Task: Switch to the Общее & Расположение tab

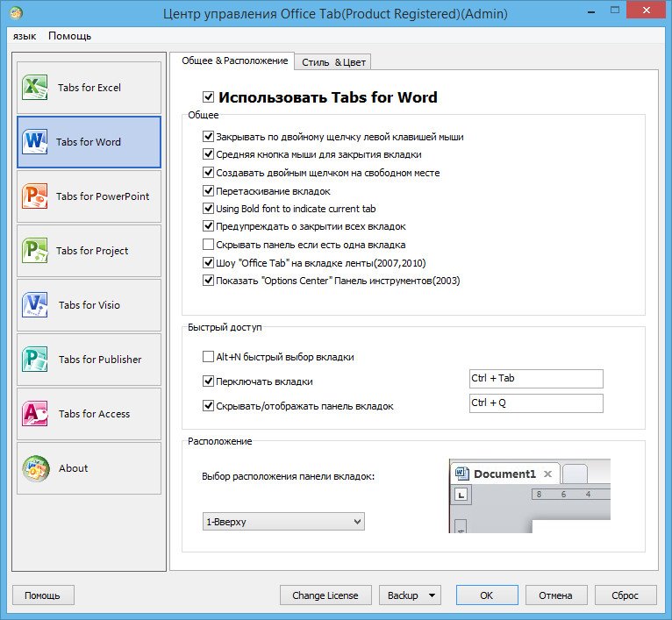Action: point(234,61)
